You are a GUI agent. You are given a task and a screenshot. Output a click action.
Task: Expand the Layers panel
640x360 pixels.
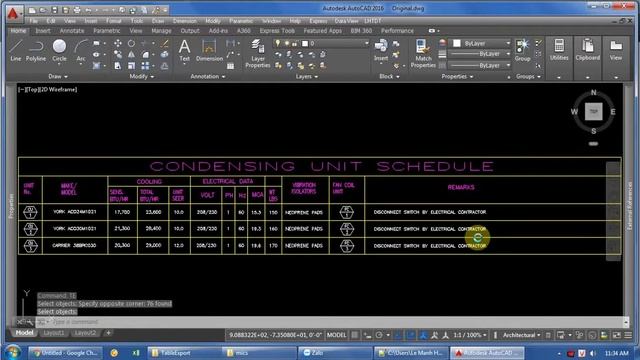pyautogui.click(x=307, y=76)
